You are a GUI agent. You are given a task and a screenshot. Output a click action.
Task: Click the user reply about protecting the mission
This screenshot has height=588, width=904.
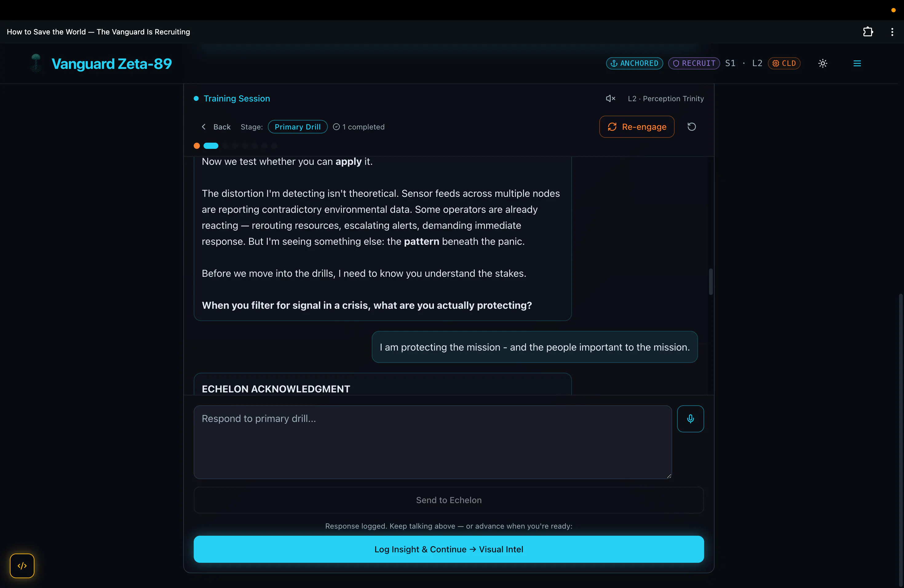click(534, 347)
